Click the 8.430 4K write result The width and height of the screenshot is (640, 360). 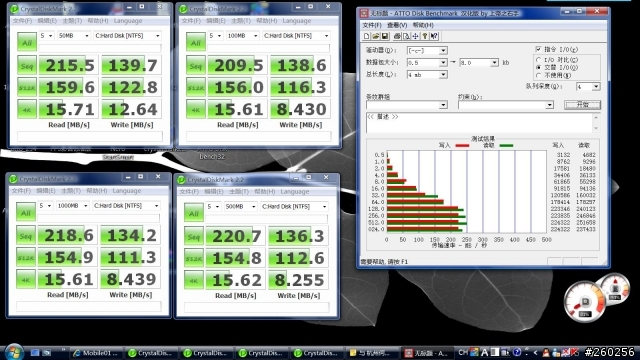click(x=300, y=109)
